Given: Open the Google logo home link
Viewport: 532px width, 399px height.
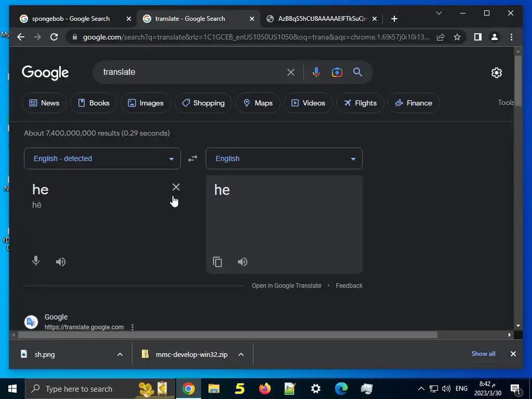Looking at the screenshot, I should click(45, 73).
